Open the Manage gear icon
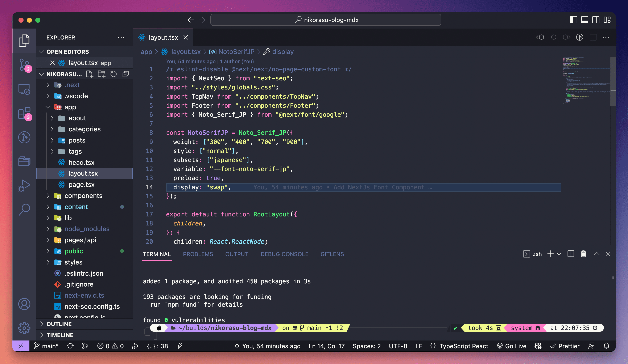 tap(24, 328)
